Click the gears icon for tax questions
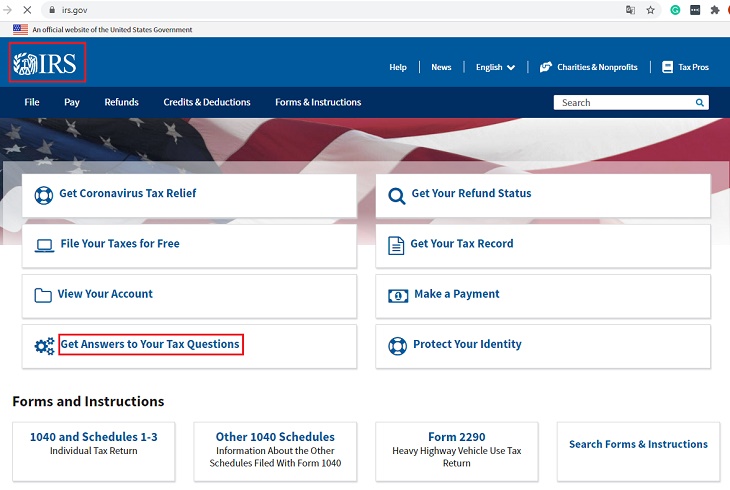Viewport: 730px width, 490px height. (x=44, y=346)
